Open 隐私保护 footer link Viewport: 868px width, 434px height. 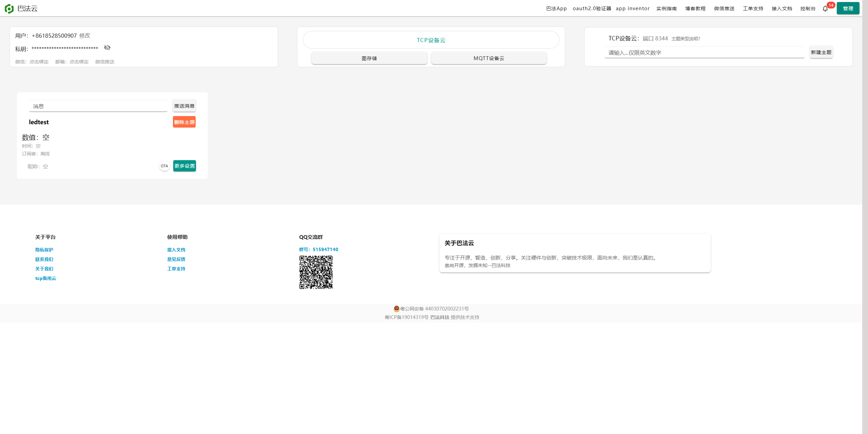[44, 250]
